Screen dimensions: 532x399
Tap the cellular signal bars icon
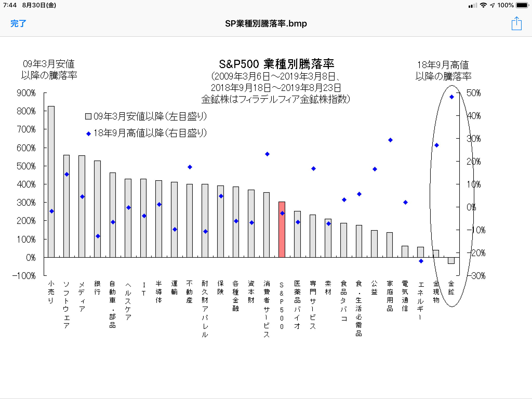(x=473, y=5)
